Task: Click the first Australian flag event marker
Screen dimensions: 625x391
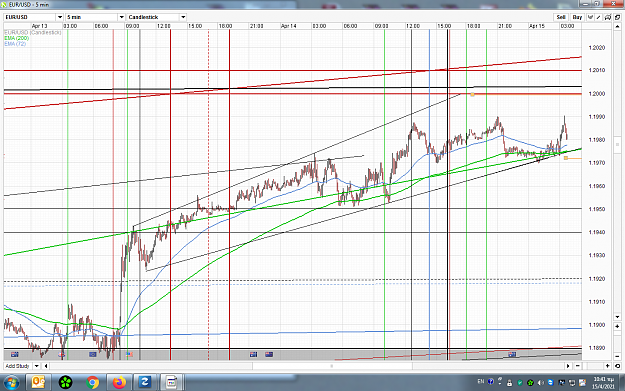Action: pos(15,354)
